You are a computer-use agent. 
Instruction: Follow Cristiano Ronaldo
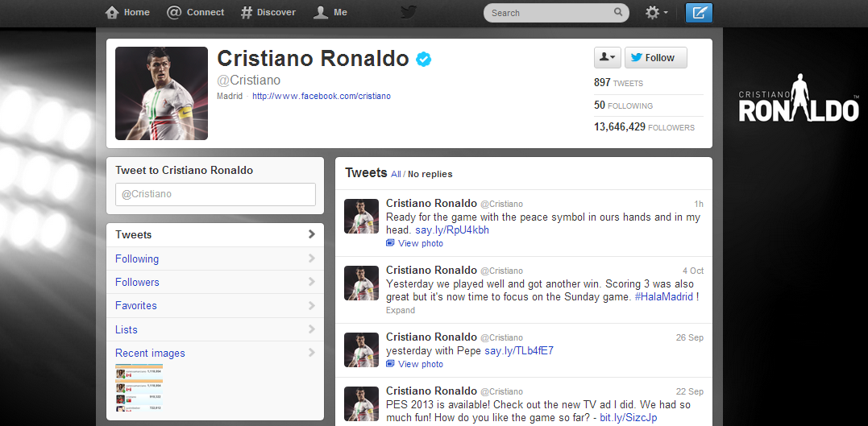click(655, 58)
